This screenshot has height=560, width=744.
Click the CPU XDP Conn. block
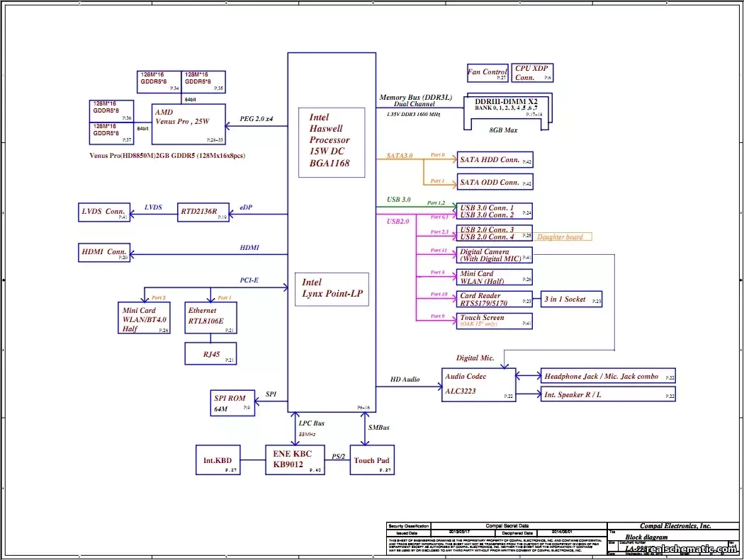click(x=532, y=72)
